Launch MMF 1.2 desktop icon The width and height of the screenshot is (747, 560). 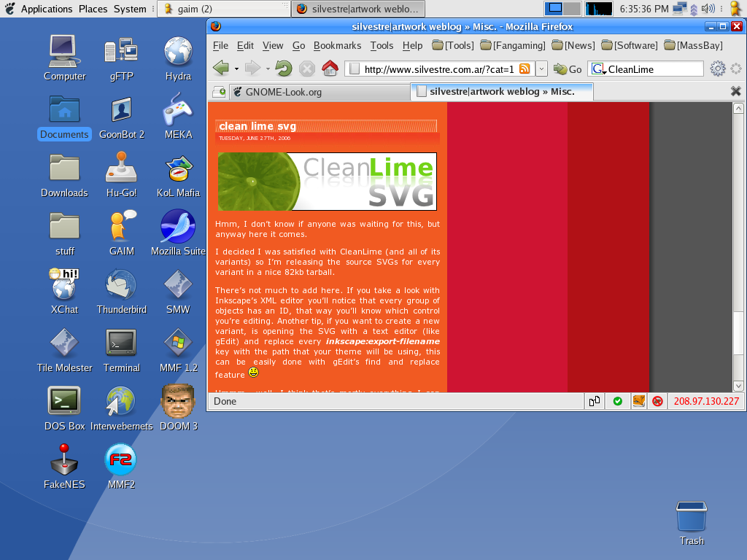click(x=178, y=350)
